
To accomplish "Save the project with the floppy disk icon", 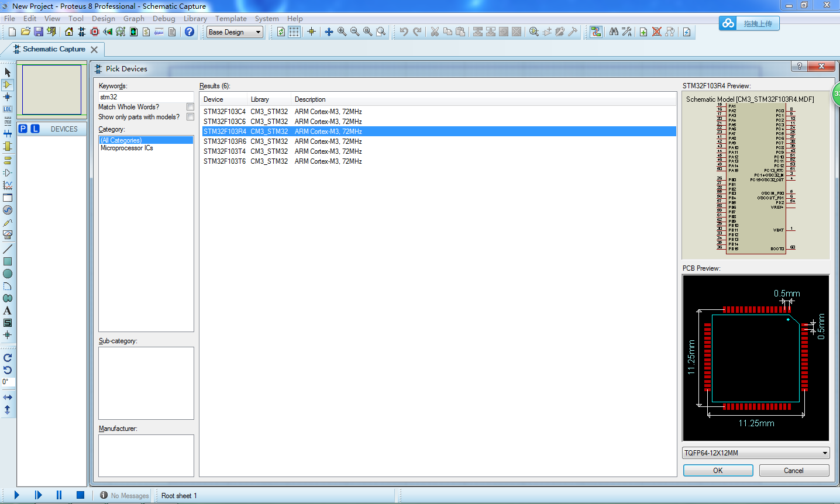I will click(x=39, y=32).
